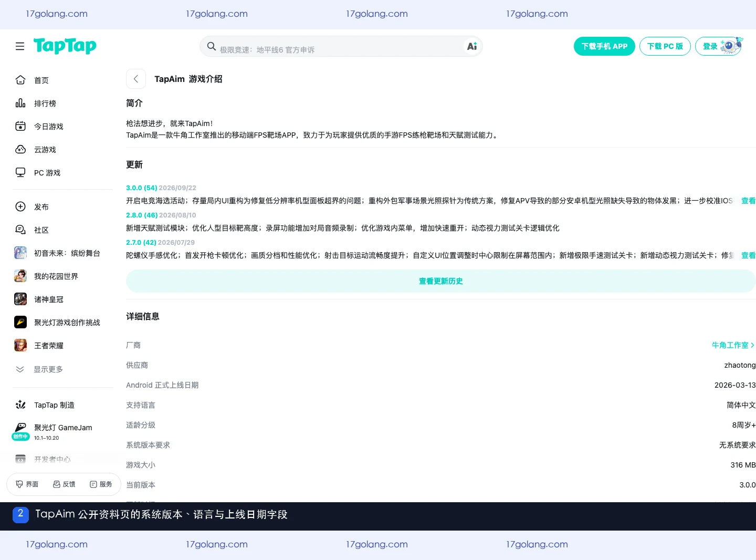Click the 316 MB game size value
Image resolution: width=756 pixels, height=560 pixels.
[x=743, y=465]
